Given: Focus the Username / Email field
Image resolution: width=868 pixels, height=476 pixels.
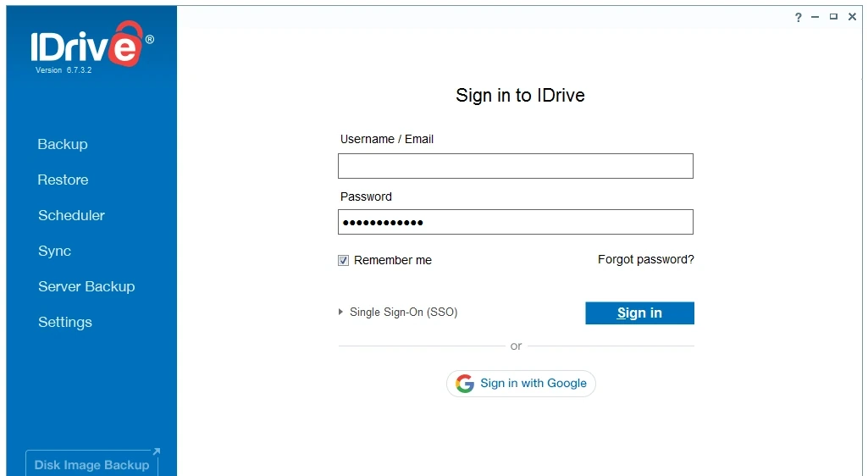Looking at the screenshot, I should 516,166.
